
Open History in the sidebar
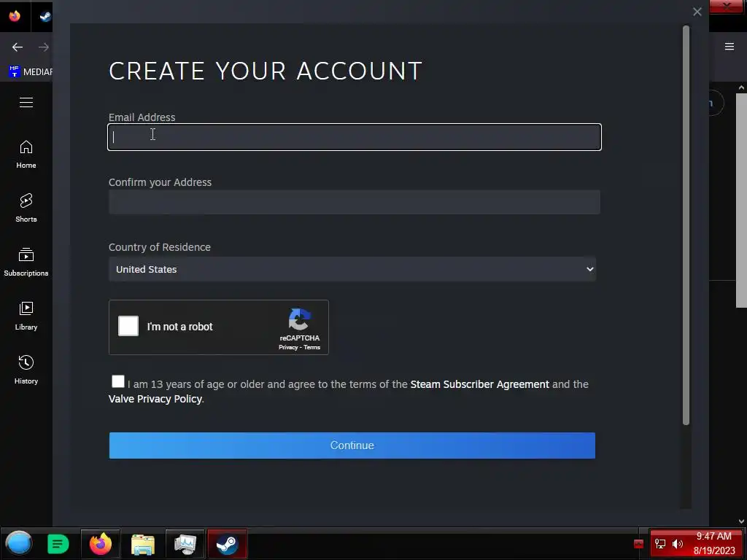pyautogui.click(x=26, y=370)
